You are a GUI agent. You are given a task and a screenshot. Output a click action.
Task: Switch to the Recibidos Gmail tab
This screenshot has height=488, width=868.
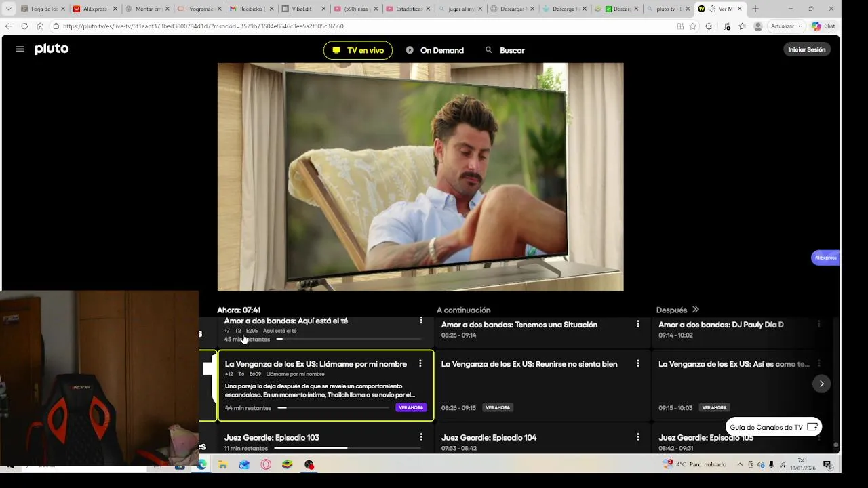(x=251, y=9)
